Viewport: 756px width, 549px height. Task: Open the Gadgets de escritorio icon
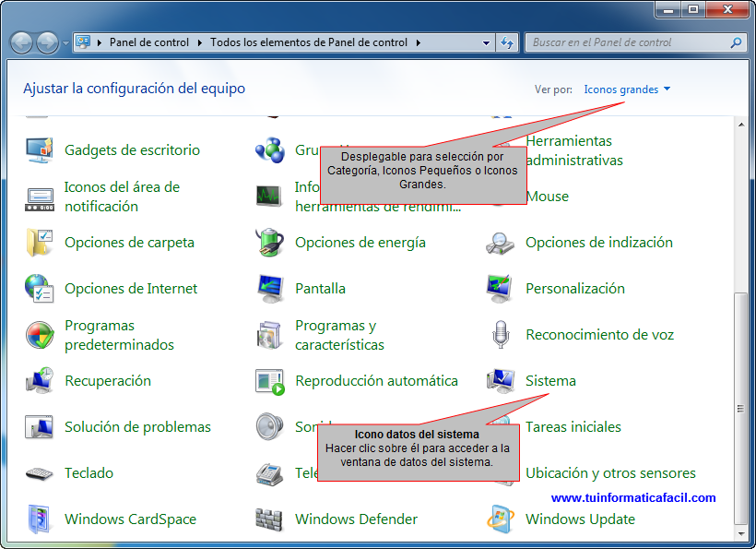point(39,150)
